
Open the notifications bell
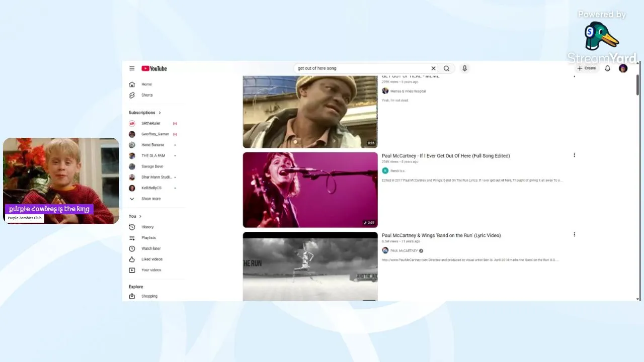tap(607, 68)
